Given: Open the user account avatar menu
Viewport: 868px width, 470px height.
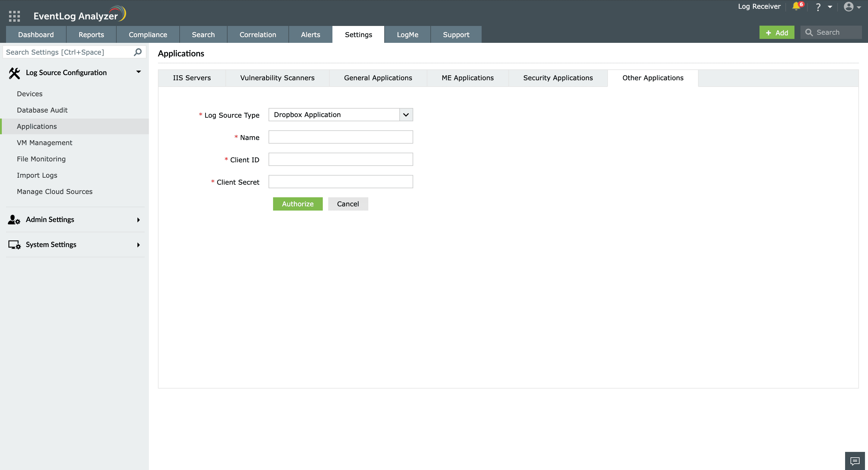Looking at the screenshot, I should pos(848,7).
